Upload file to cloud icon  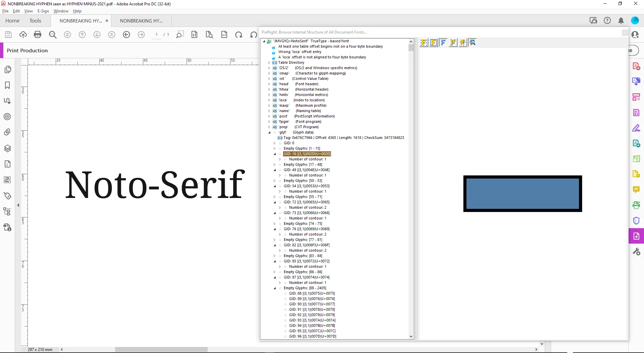[23, 35]
